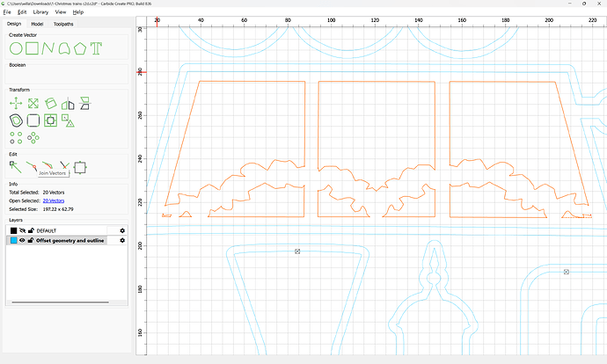Hide the Offset geometry and outline layer

(x=22, y=240)
